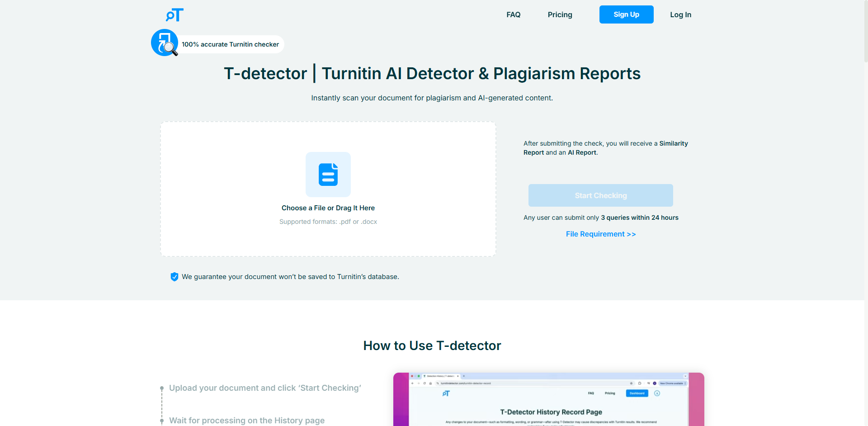Click the file upload drop zone

coord(328,189)
